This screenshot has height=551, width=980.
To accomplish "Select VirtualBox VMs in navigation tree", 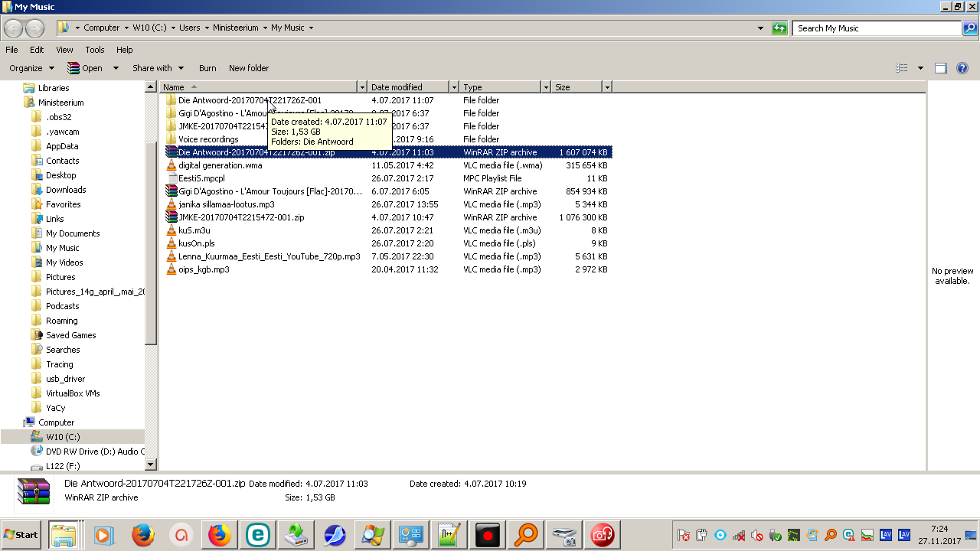I will click(73, 393).
